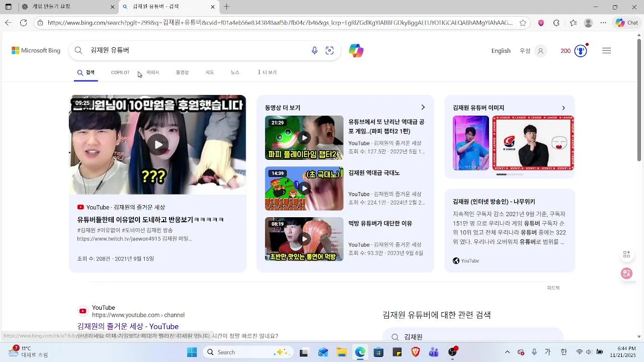Open the Windows Start menu
The width and height of the screenshot is (644, 362).
192,352
